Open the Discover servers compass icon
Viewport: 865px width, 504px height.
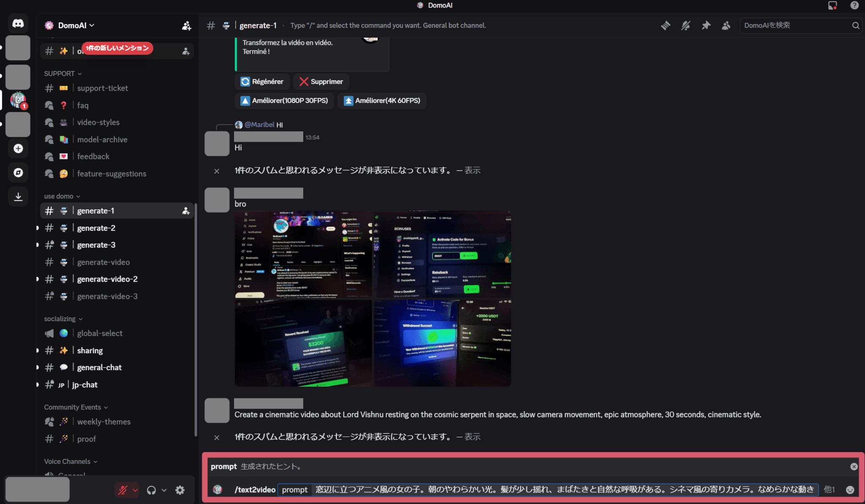(18, 172)
